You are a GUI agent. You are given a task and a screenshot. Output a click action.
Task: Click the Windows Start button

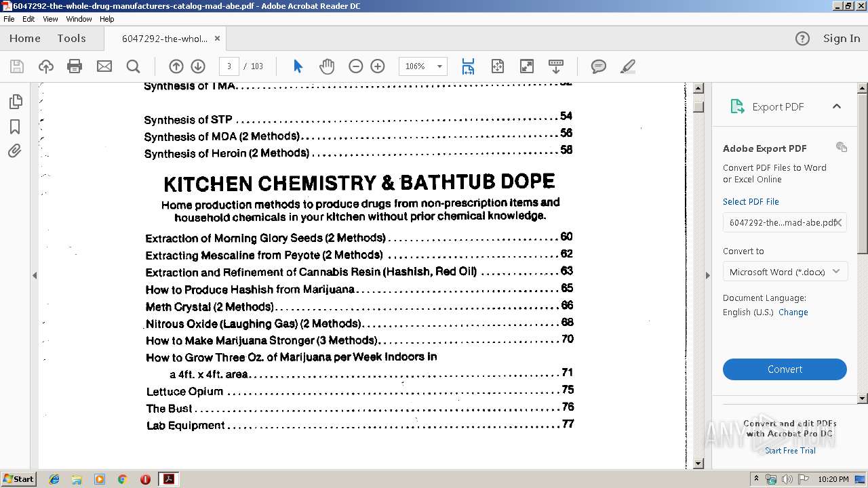pyautogui.click(x=18, y=479)
